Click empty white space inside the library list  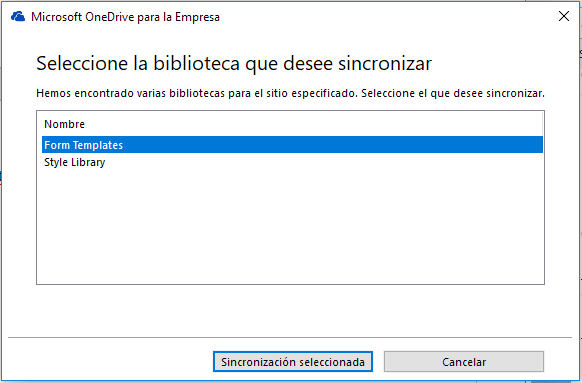click(x=292, y=226)
